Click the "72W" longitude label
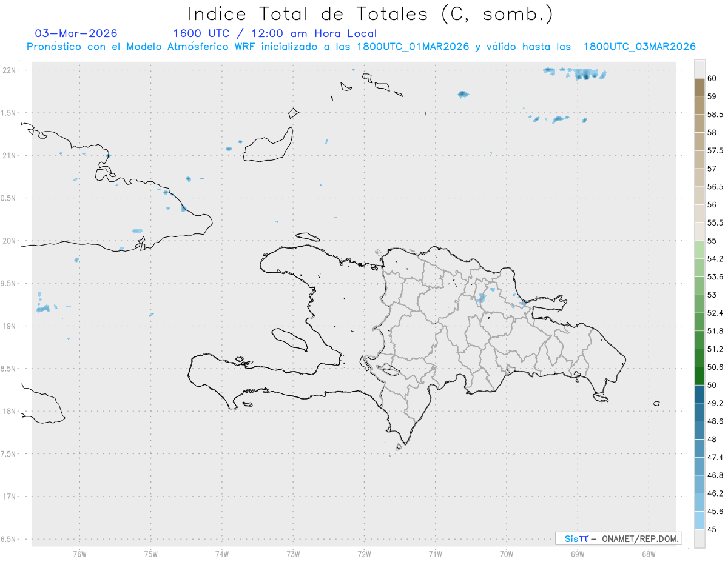The width and height of the screenshot is (728, 562). pos(364,554)
